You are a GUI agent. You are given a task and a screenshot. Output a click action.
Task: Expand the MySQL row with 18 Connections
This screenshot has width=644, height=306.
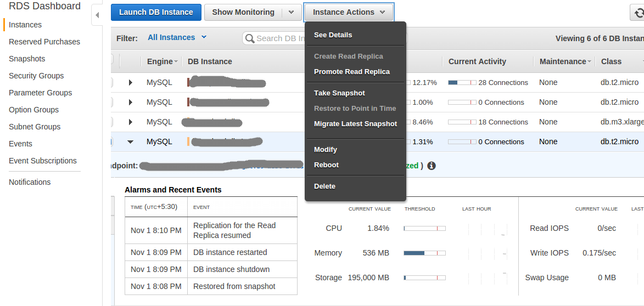[x=131, y=122]
